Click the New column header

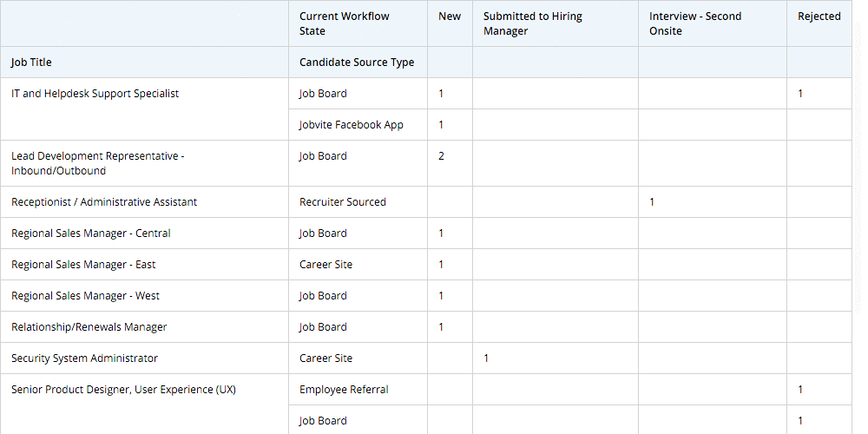pos(450,16)
